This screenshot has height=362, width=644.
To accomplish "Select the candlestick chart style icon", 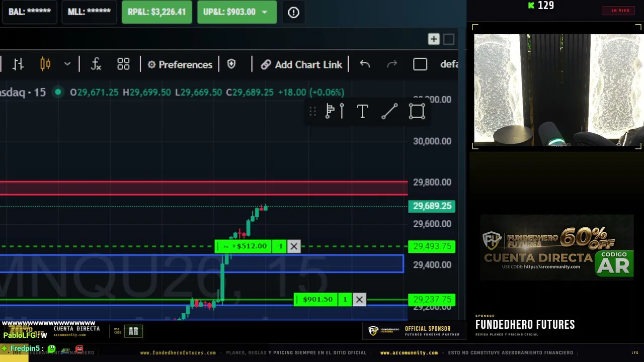I will [45, 64].
